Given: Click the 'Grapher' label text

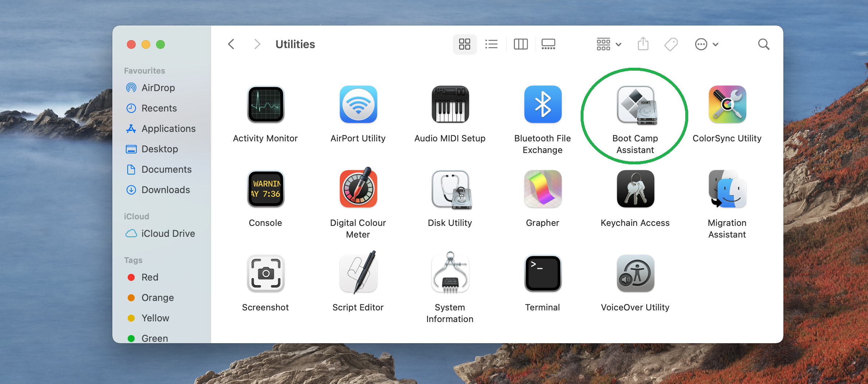Looking at the screenshot, I should click(542, 223).
